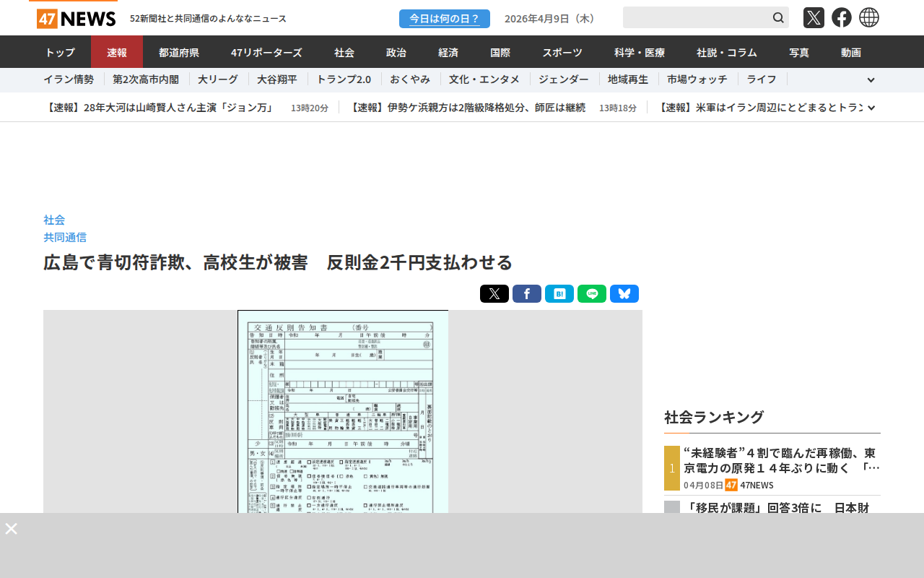
Task: Open the first ranked 社会ランキング article
Action: [x=781, y=460]
